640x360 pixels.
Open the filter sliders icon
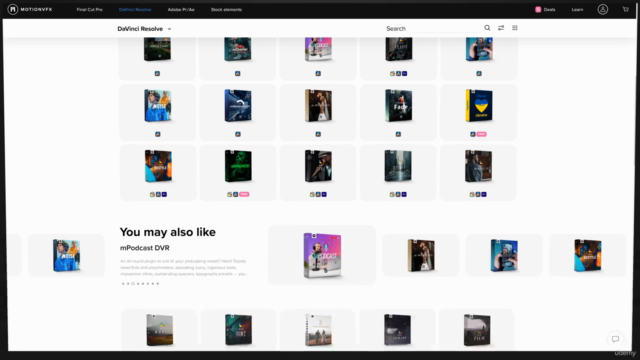(501, 28)
